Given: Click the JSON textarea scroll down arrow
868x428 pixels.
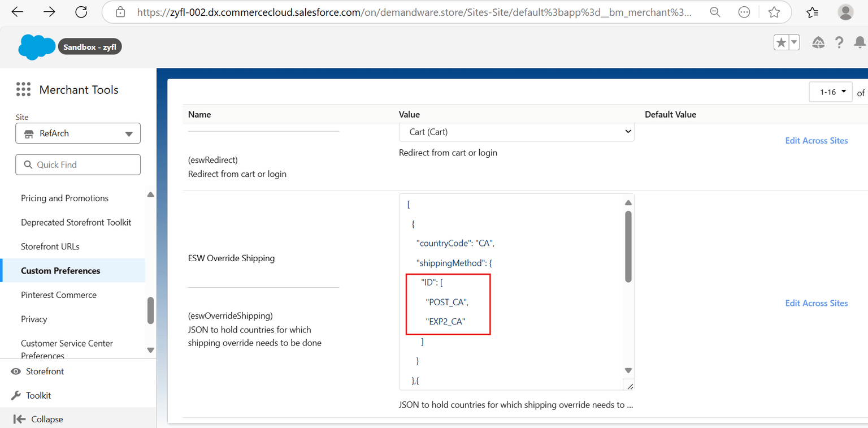Looking at the screenshot, I should click(x=628, y=370).
